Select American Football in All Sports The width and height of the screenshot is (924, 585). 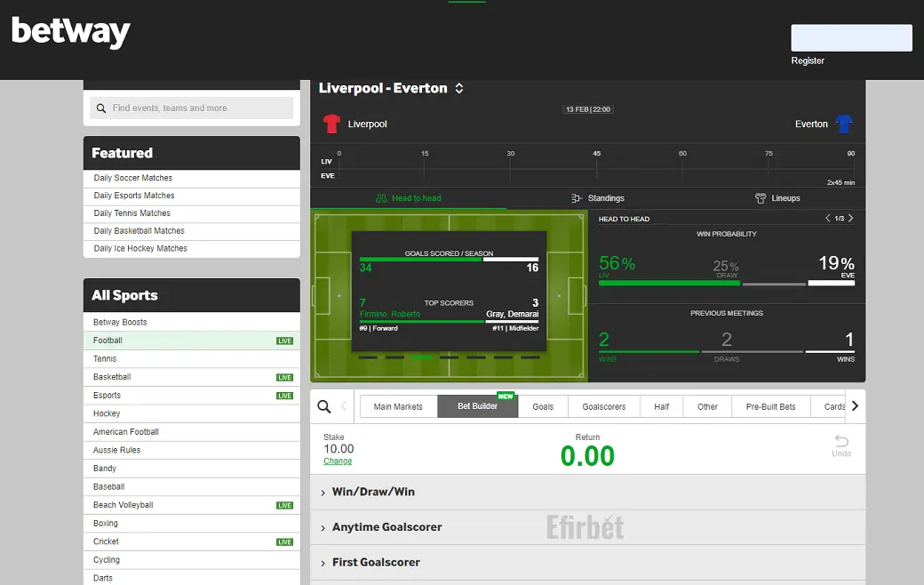[x=192, y=432]
